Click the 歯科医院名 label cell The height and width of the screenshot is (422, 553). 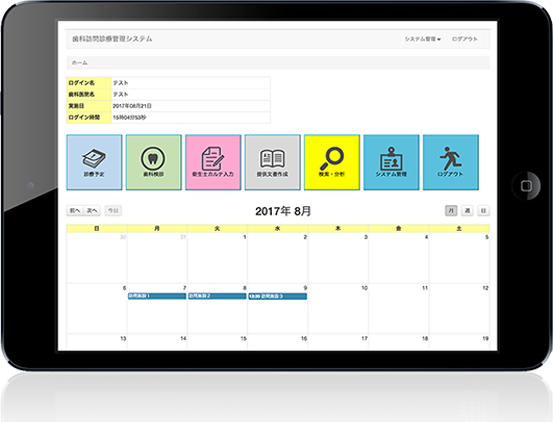click(89, 94)
